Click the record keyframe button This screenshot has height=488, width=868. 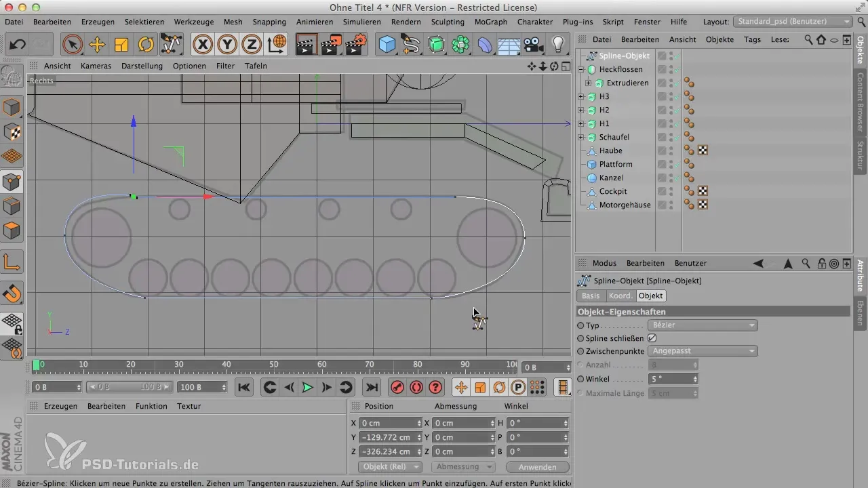click(397, 387)
